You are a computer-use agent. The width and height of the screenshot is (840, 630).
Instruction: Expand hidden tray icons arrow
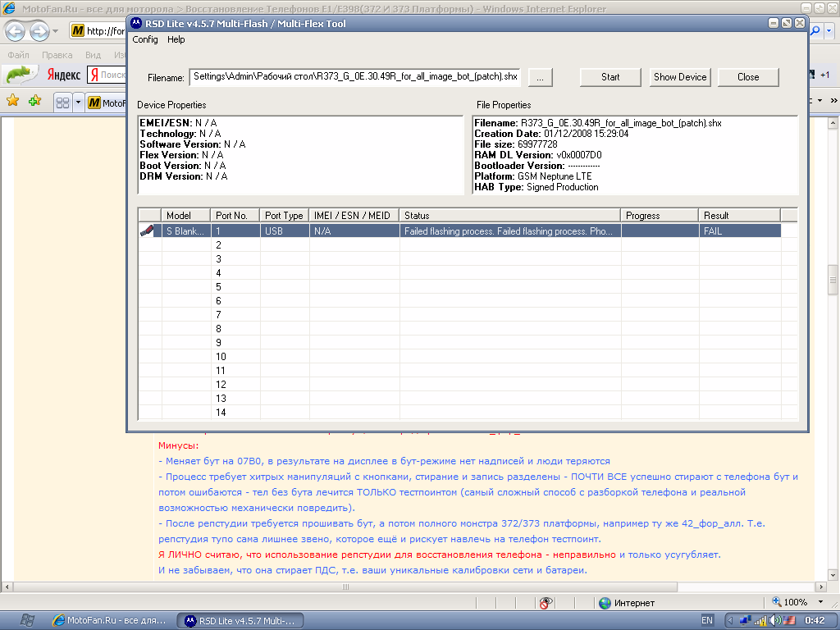point(730,620)
